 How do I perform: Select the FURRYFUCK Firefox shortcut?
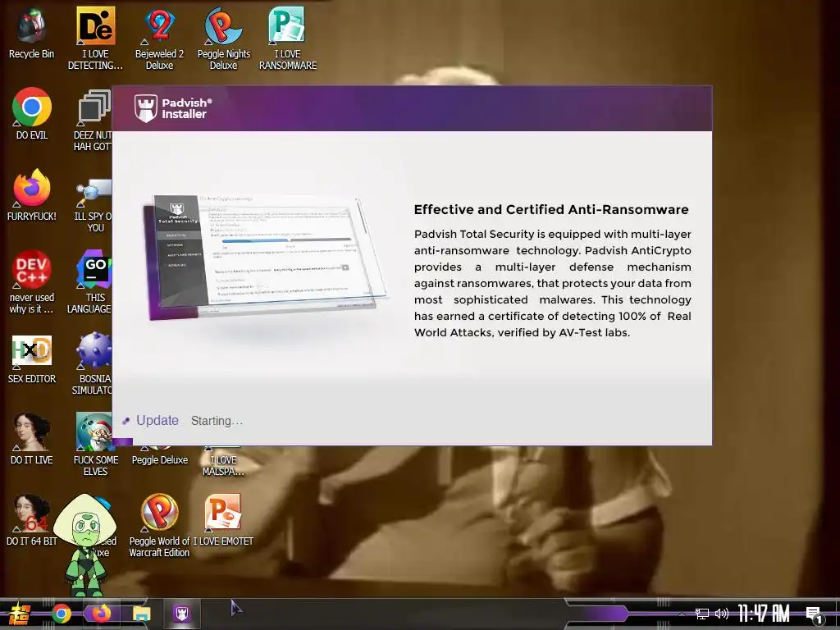(32, 195)
